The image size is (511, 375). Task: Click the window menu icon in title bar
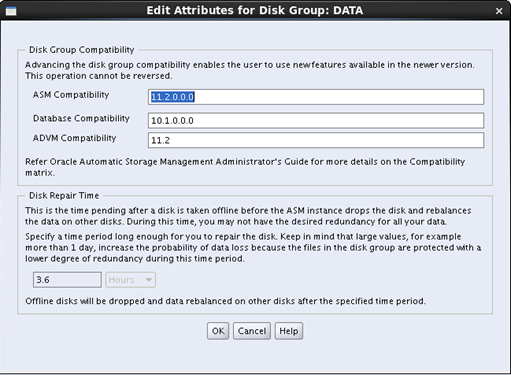(x=11, y=11)
